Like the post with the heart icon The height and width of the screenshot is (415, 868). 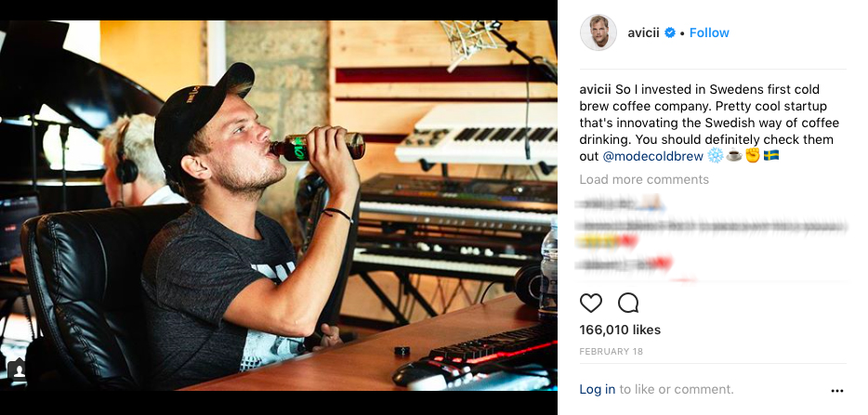point(591,303)
